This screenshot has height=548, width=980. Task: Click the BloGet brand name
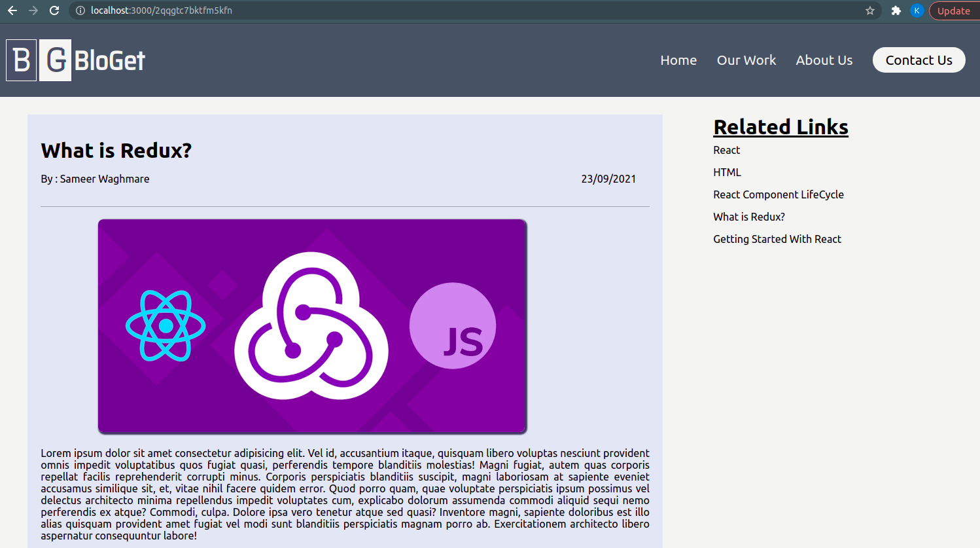[110, 61]
